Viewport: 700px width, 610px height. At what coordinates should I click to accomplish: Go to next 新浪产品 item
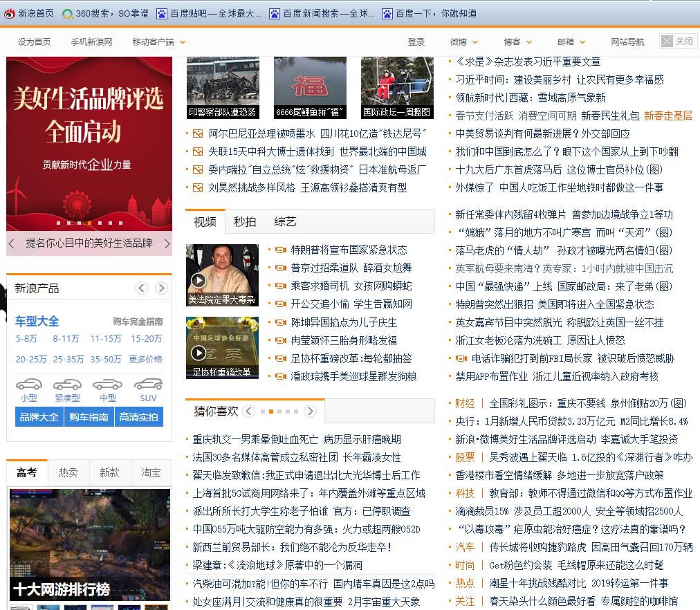161,288
